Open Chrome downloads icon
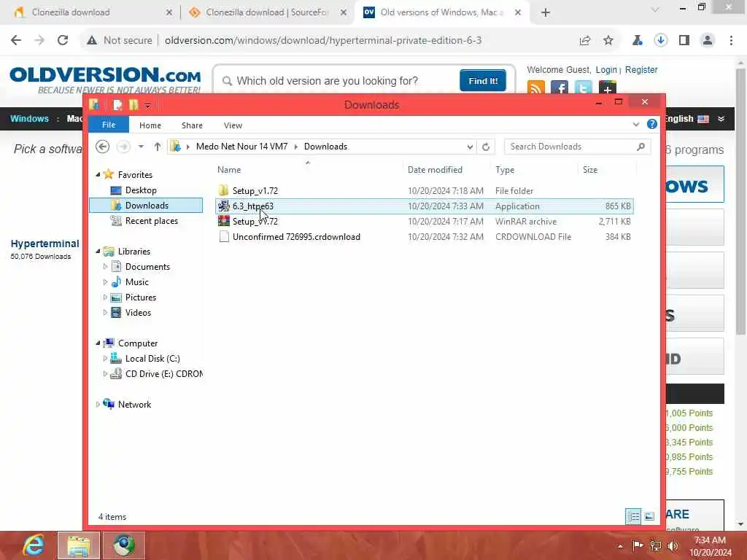The width and height of the screenshot is (747, 560). pos(660,40)
